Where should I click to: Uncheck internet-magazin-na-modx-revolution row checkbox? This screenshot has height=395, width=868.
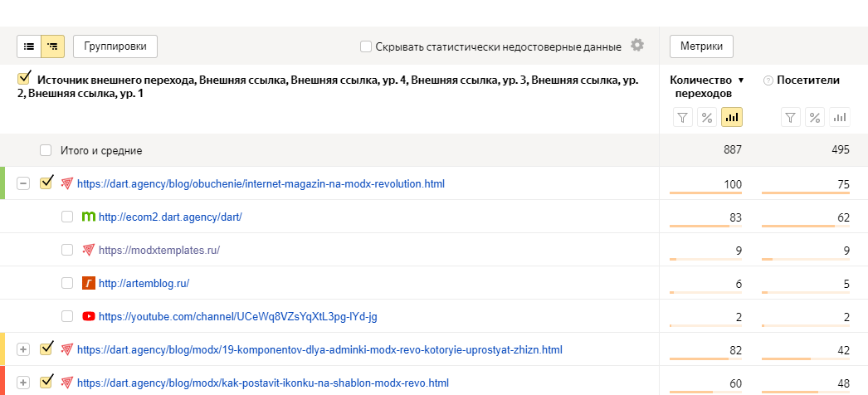pyautogui.click(x=46, y=183)
